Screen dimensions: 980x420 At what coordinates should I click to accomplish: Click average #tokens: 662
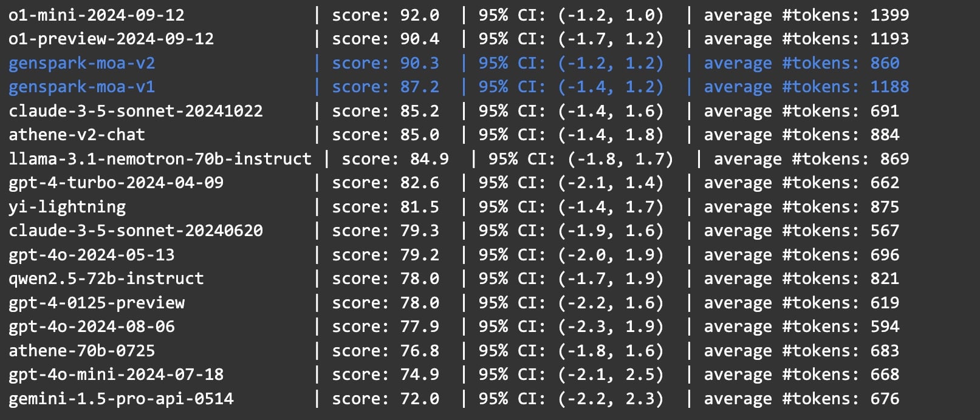(x=802, y=183)
